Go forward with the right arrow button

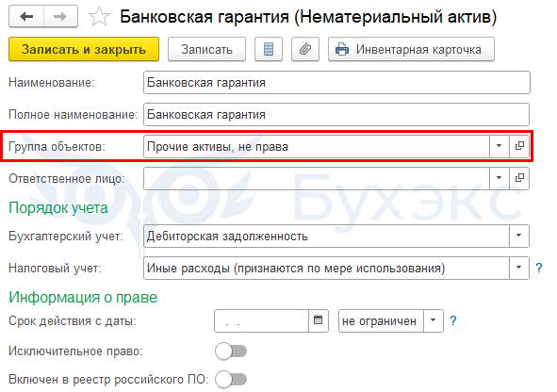click(60, 16)
